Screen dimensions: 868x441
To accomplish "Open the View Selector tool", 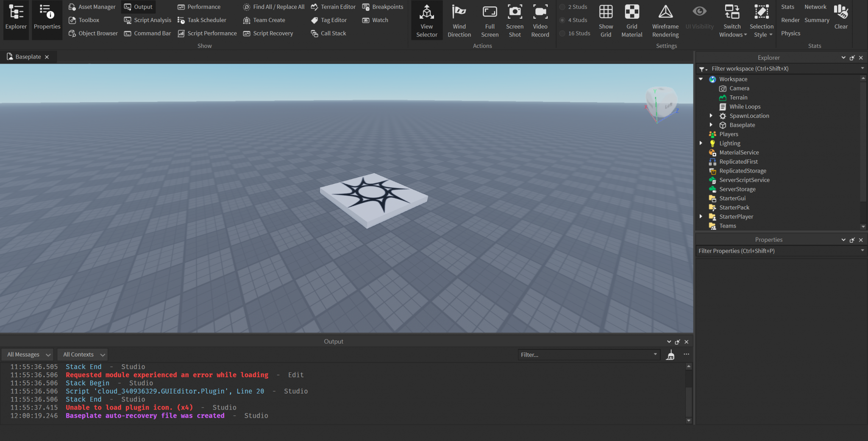I will 426,20.
